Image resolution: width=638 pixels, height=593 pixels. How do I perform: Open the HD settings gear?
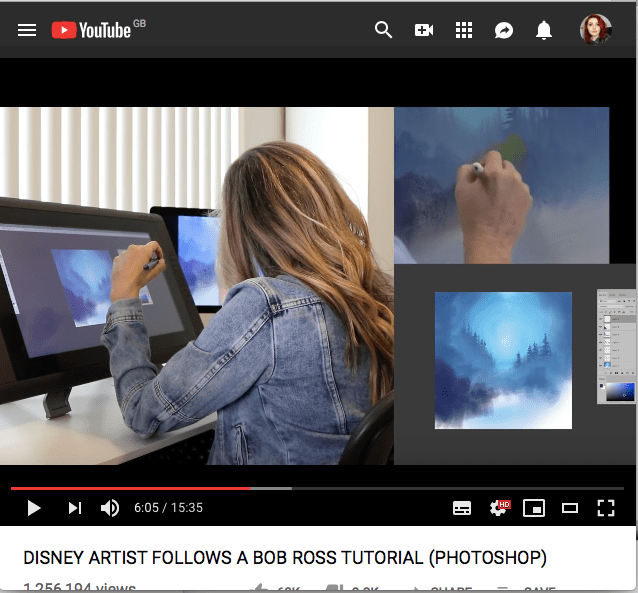point(499,508)
